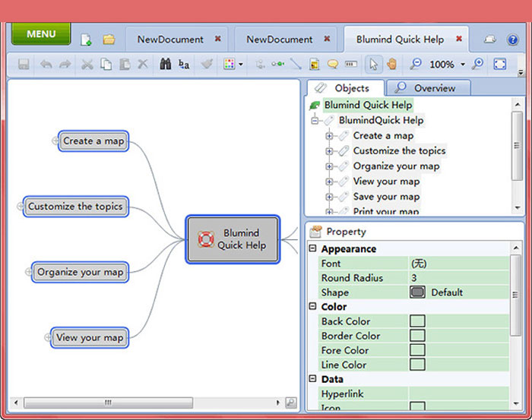This screenshot has width=532, height=420.
Task: Click the add link line icon
Action: [296, 64]
